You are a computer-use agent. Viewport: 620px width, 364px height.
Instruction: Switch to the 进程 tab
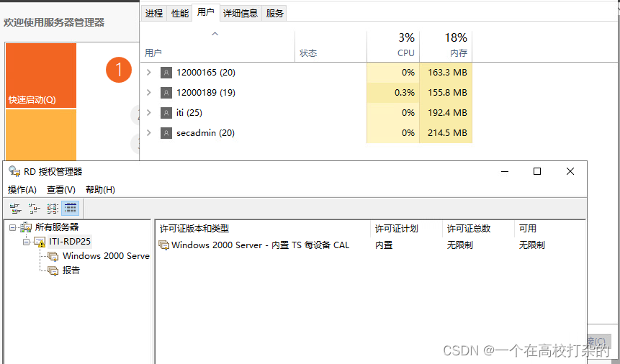[154, 14]
